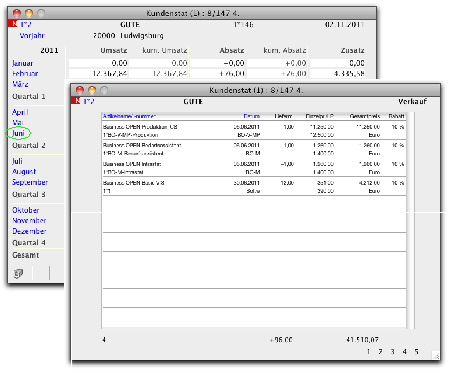Click the August month link

tap(24, 172)
